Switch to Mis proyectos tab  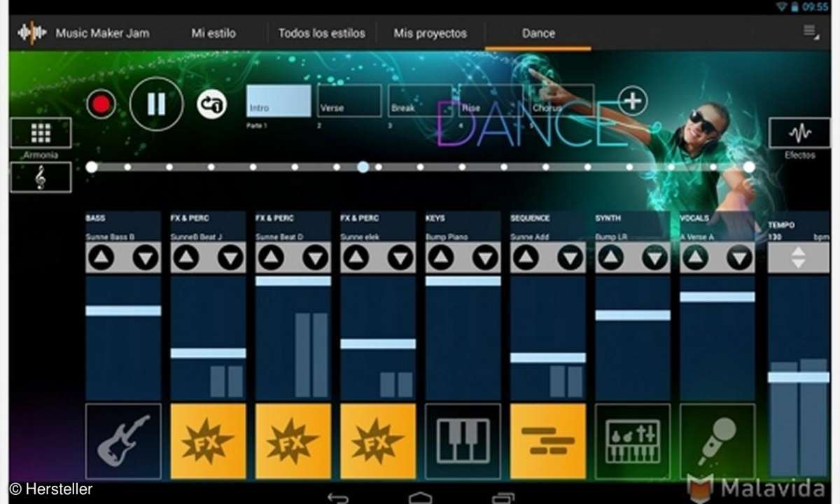[x=430, y=33]
